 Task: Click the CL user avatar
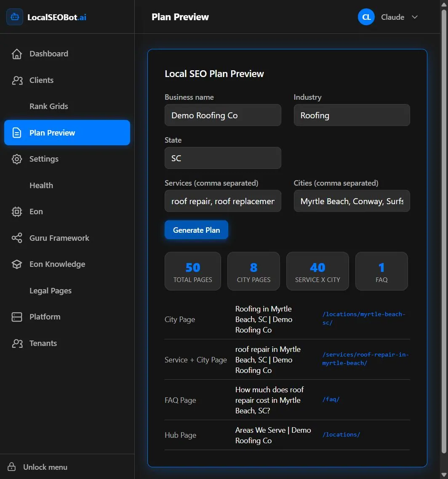(366, 17)
